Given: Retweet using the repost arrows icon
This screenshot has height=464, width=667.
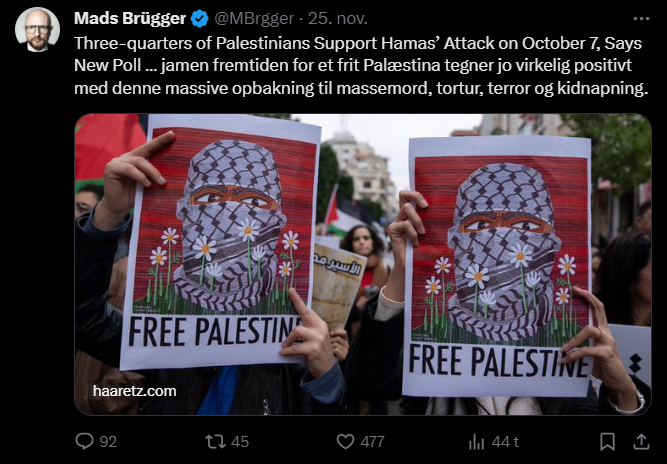Looking at the screenshot, I should tap(215, 441).
